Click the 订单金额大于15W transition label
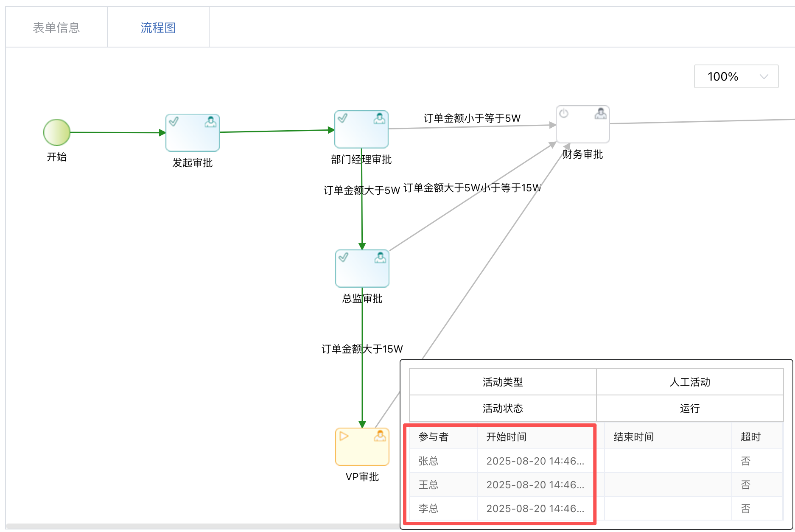The height and width of the screenshot is (532, 795). (x=362, y=349)
